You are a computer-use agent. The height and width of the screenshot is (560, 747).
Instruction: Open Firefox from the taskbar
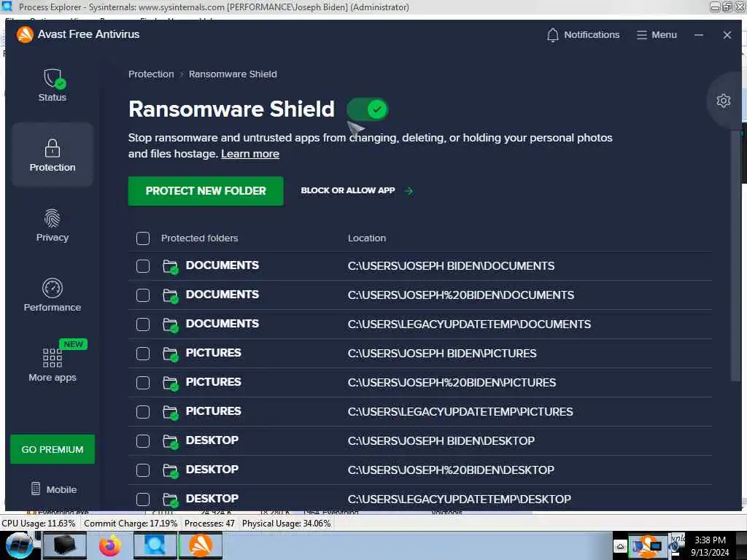[110, 545]
